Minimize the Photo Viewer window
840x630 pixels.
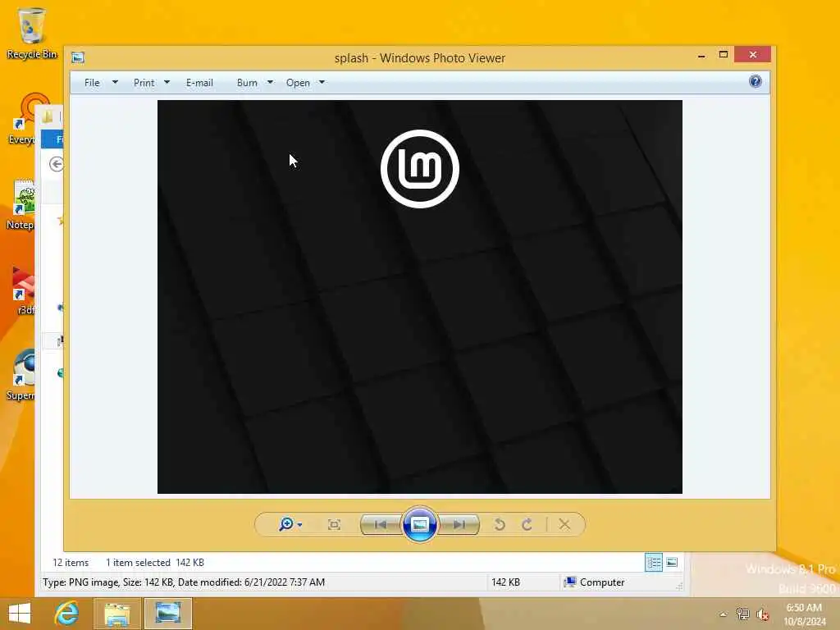pos(701,55)
